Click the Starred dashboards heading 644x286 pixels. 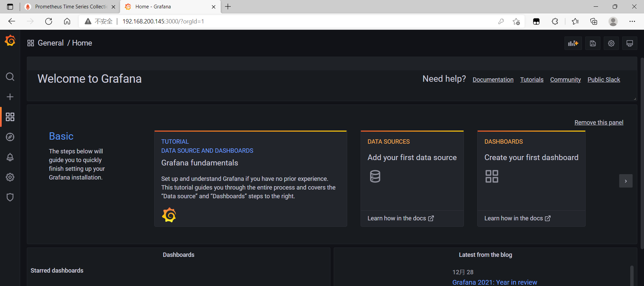pos(57,271)
